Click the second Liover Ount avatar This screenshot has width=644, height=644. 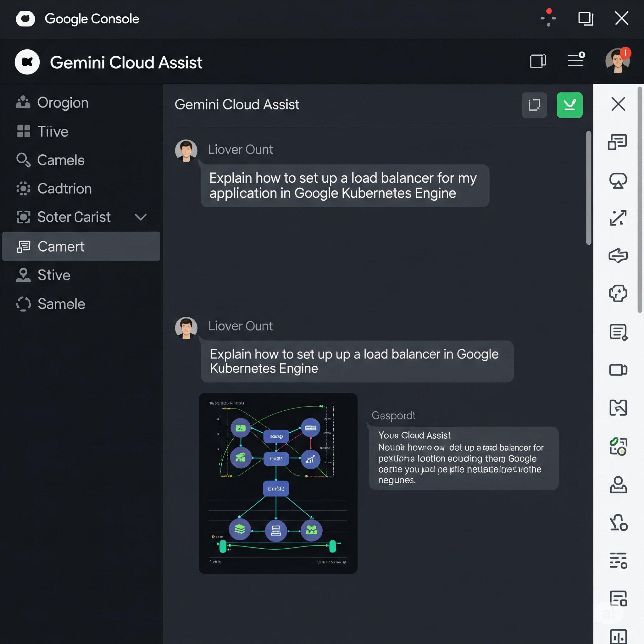click(186, 328)
